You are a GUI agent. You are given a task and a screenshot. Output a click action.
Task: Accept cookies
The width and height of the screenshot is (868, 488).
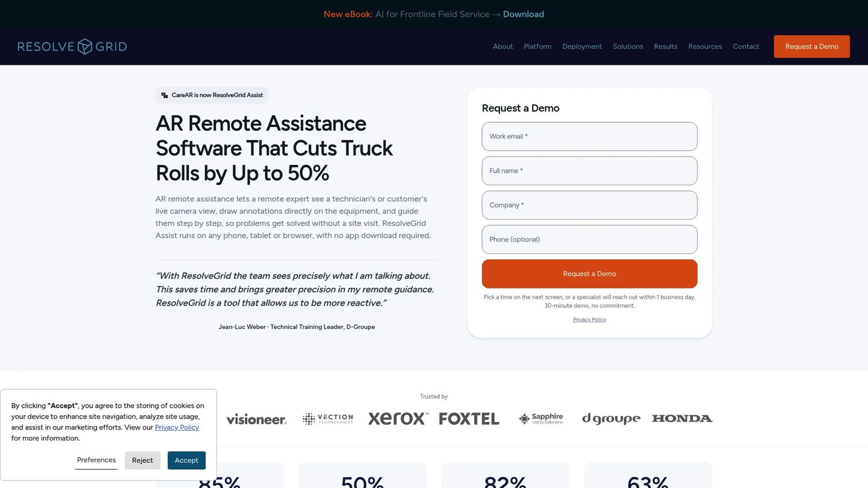pos(186,460)
